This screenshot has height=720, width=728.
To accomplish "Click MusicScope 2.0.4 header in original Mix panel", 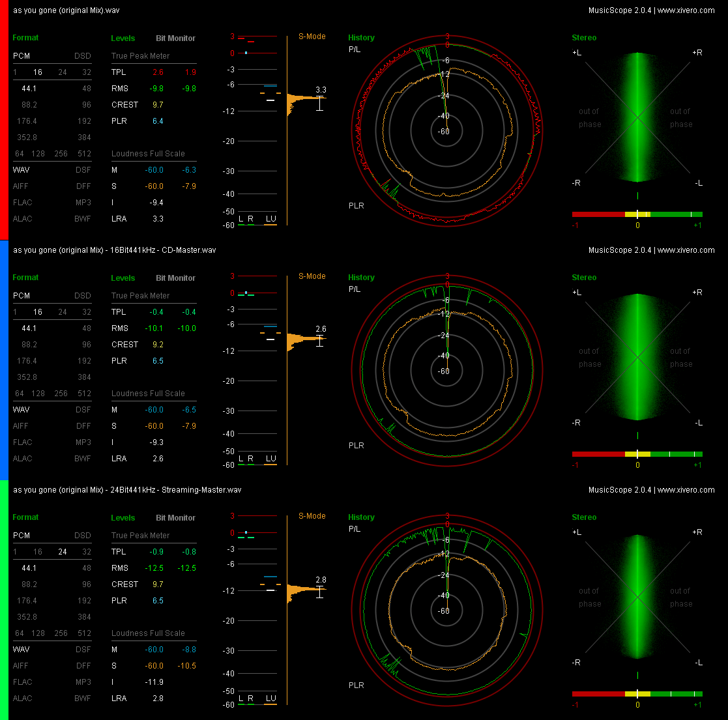I will click(651, 10).
